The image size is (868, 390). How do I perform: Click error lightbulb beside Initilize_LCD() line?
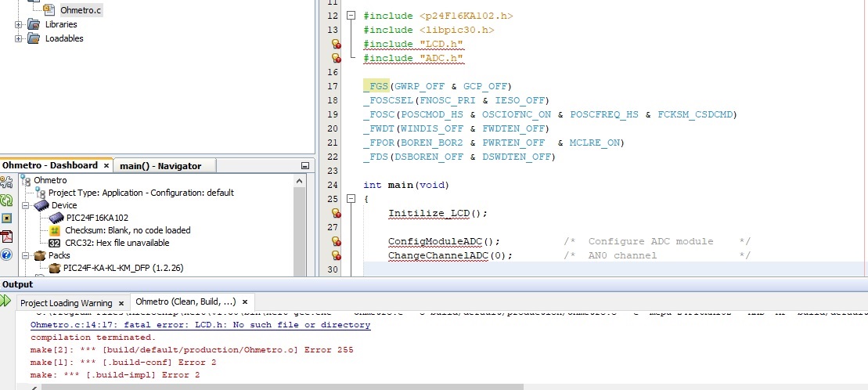336,213
